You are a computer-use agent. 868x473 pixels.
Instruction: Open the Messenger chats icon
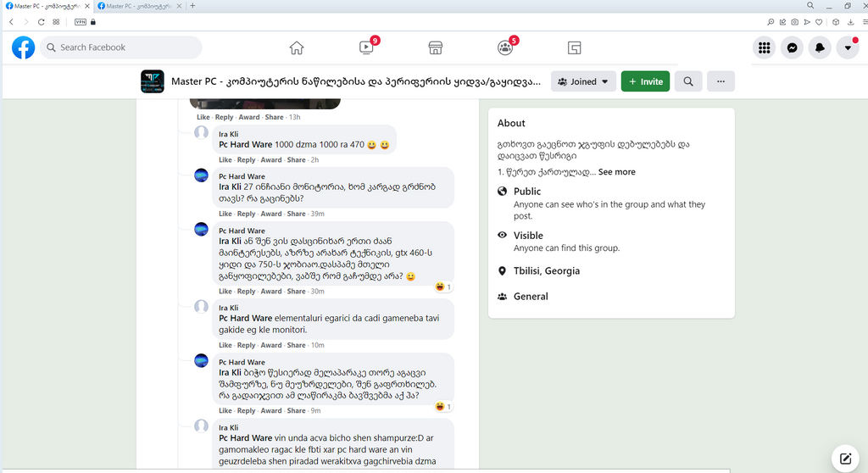(x=793, y=48)
